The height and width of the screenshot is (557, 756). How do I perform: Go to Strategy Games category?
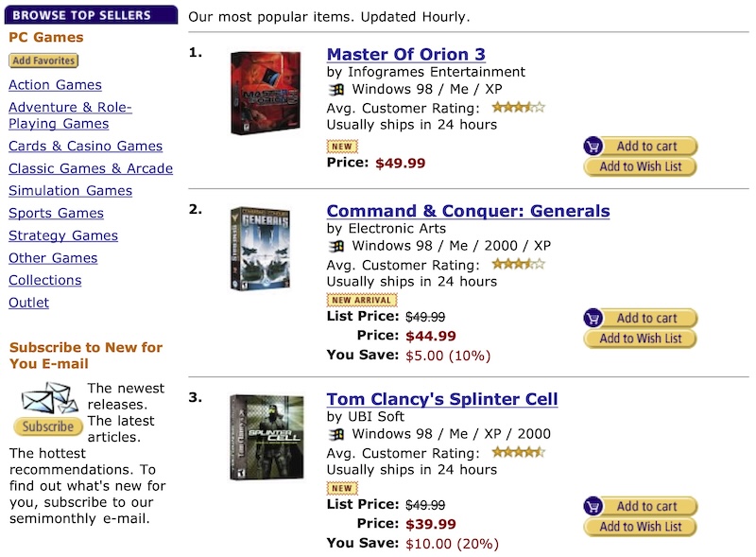coord(63,235)
